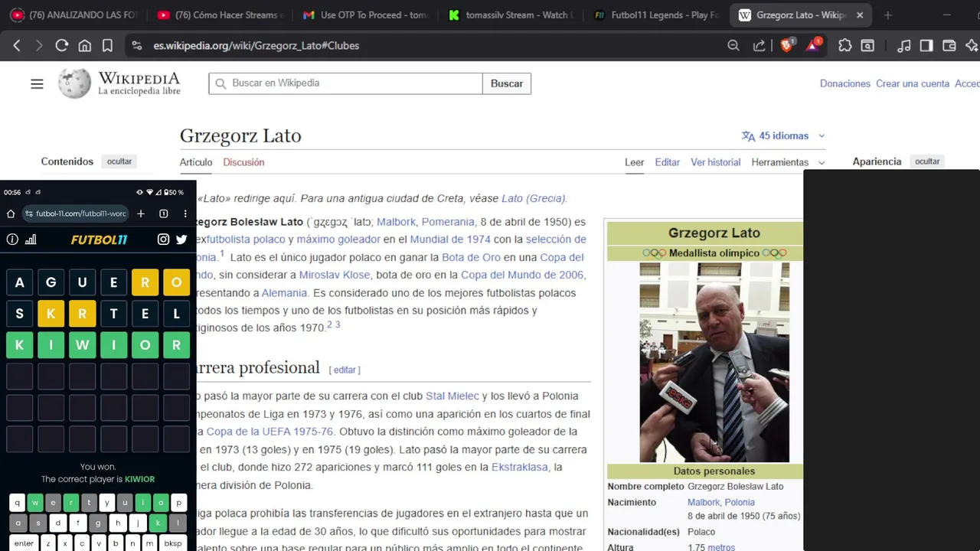
Task: Go back with the browser back arrow
Action: pyautogui.click(x=17, y=46)
